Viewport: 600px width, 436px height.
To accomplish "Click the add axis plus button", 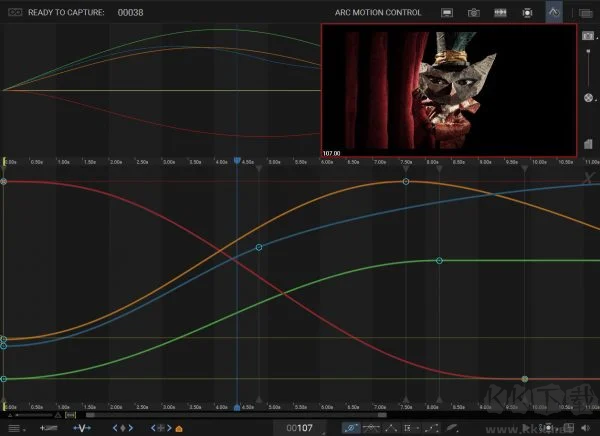I will point(49,428).
